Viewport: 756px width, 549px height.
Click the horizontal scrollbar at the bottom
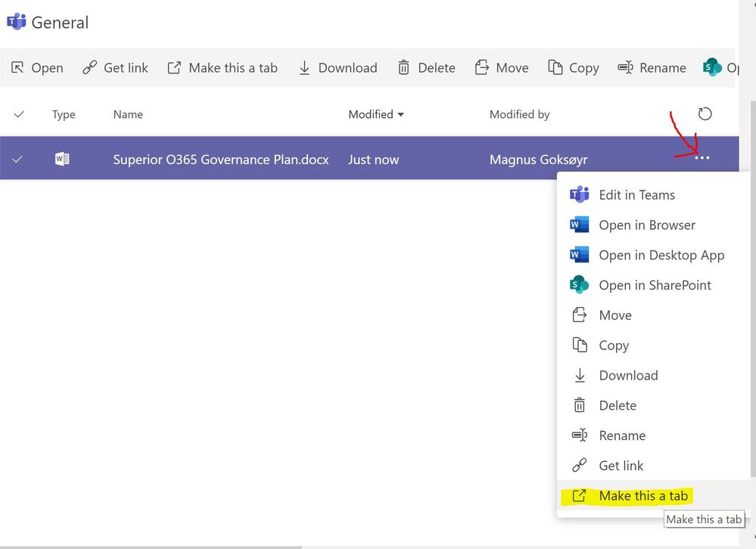click(151, 547)
